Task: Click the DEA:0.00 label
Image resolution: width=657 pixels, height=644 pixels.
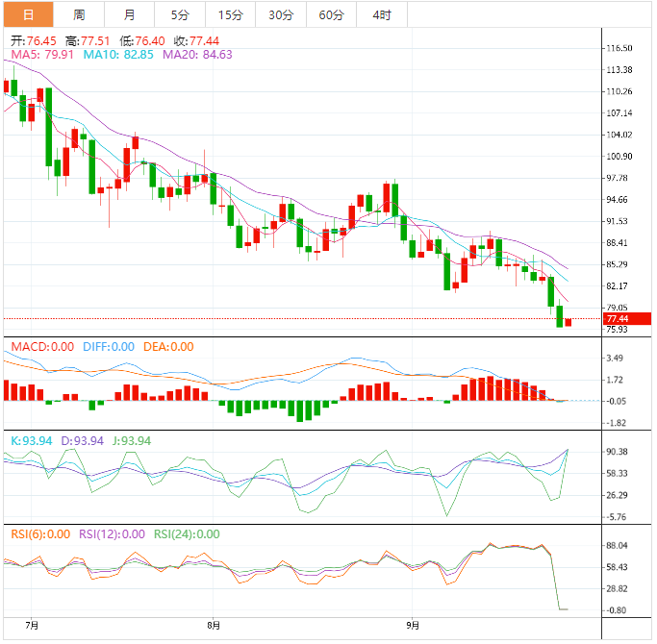Action: tap(168, 347)
